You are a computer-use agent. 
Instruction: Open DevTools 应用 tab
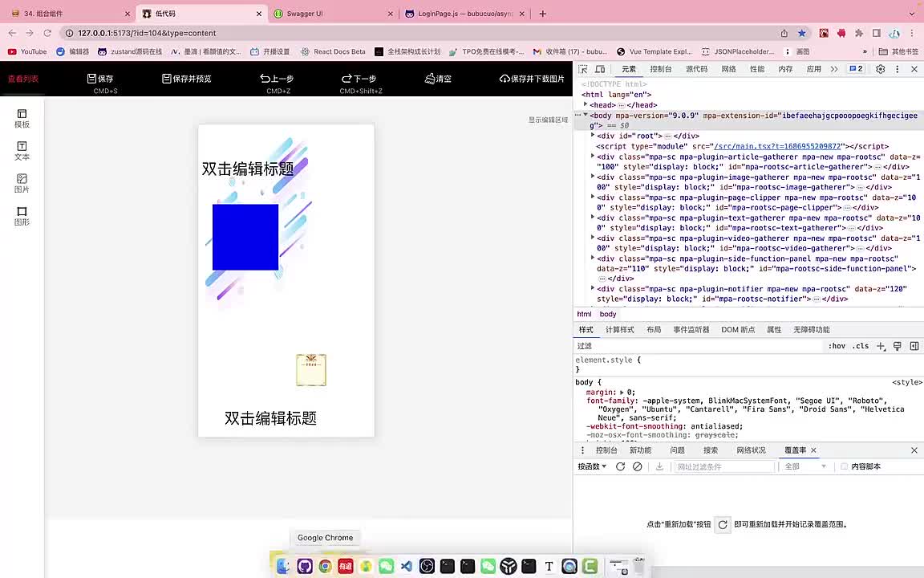coord(814,69)
